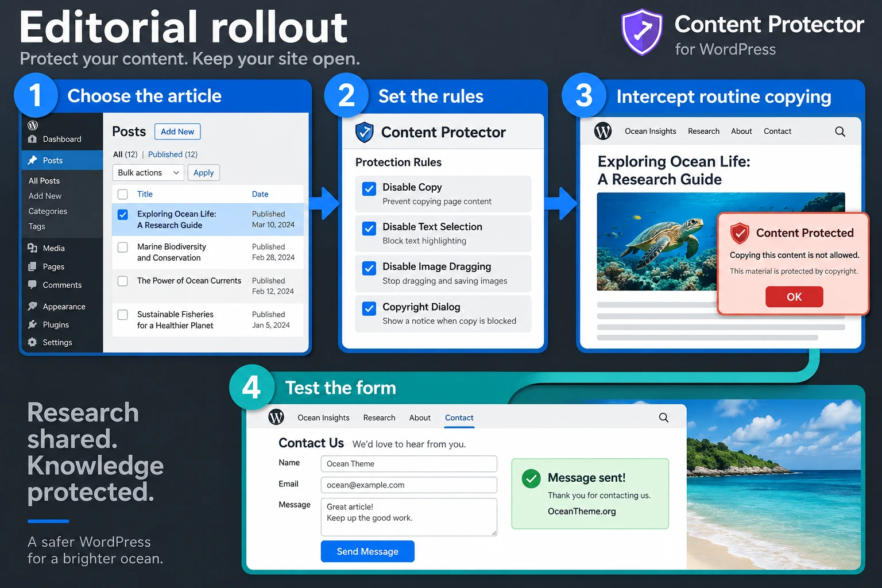Screen dimensions: 882x588
Task: Click the green checkmark beside Message sent
Action: (531, 478)
